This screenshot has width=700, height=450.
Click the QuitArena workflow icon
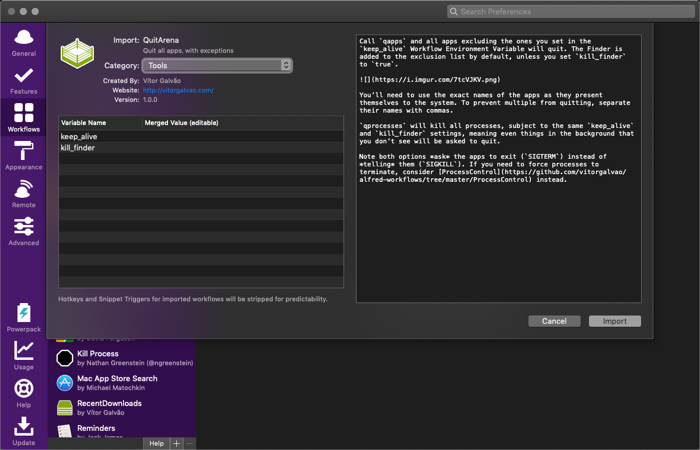(x=77, y=53)
